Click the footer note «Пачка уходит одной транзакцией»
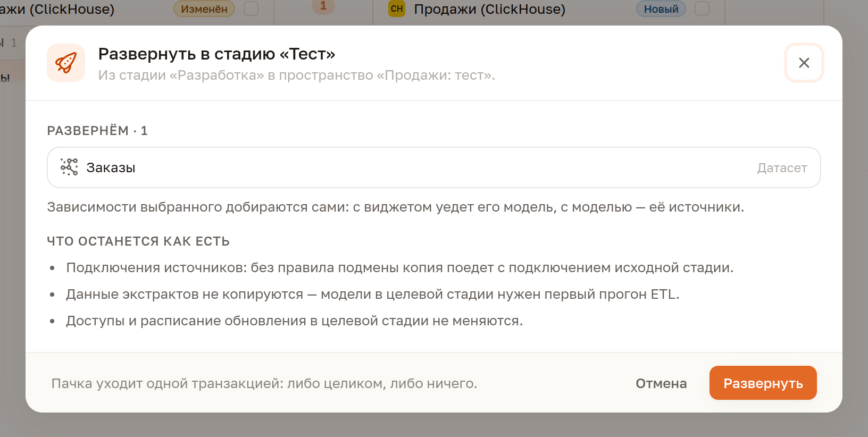 [x=264, y=384]
